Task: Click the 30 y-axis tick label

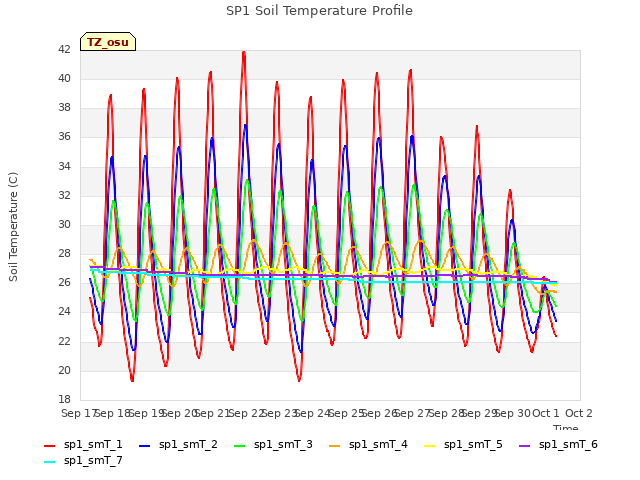Action: 64,224
